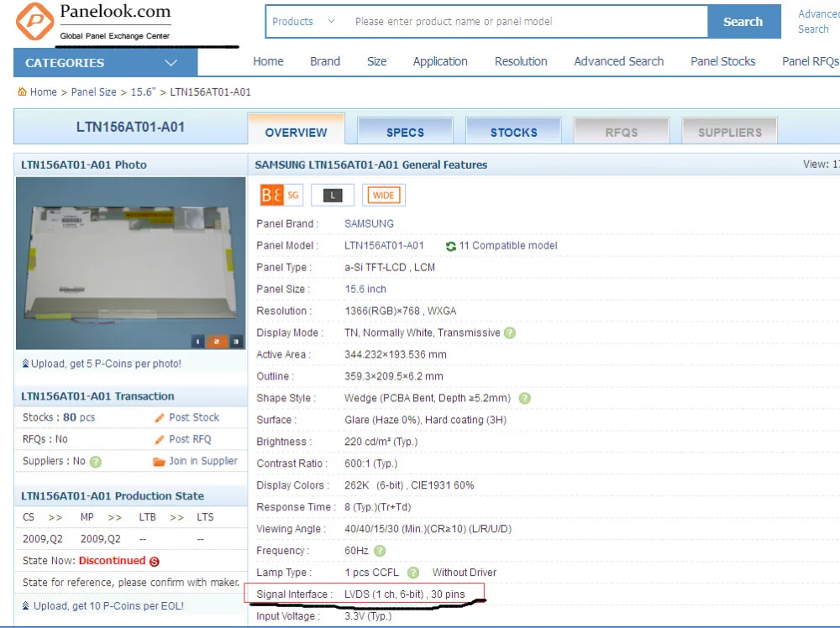This screenshot has height=628, width=840.
Task: Click the WIDE format badge icon
Action: 384,196
